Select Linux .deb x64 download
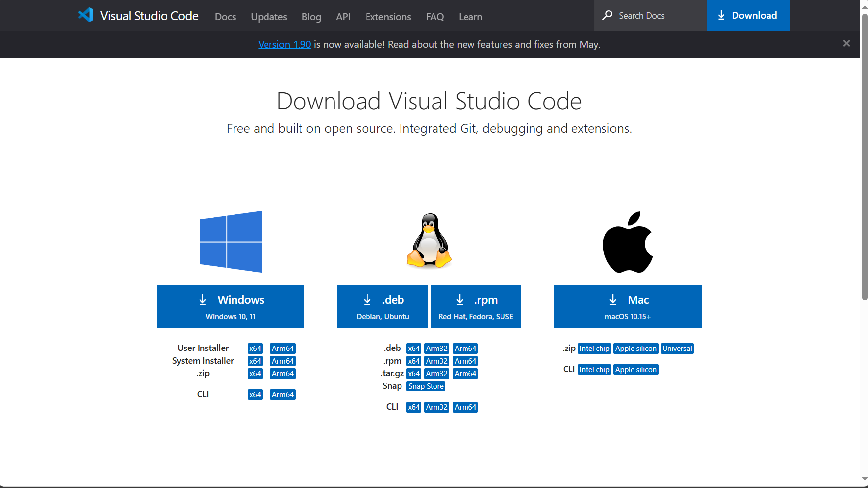 point(414,349)
